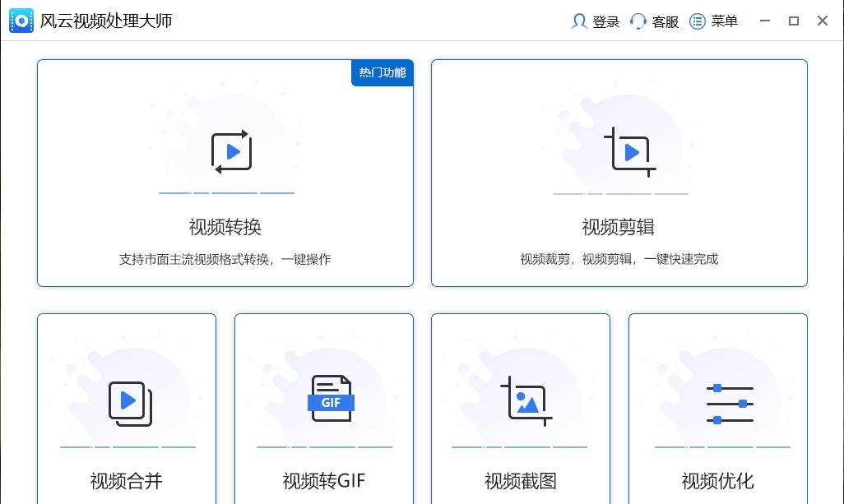This screenshot has height=504, width=844.
Task: Click the 热门功能 badge on 视频转换 card
Action: click(382, 72)
